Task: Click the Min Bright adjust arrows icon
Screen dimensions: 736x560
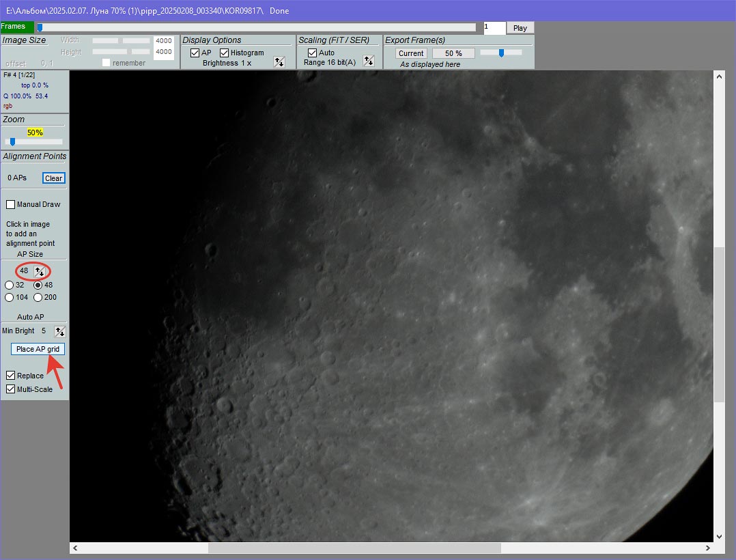Action: tap(60, 331)
